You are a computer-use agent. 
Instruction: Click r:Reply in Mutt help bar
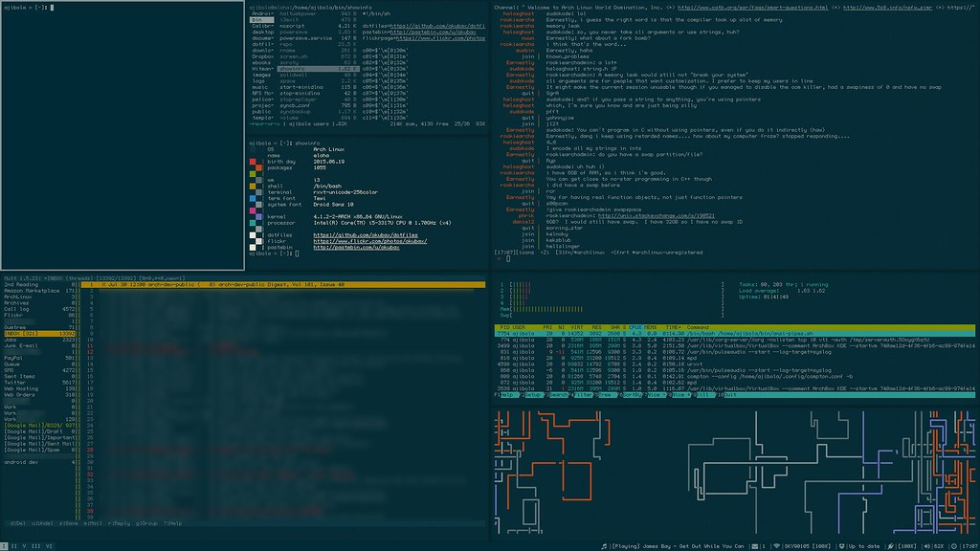tap(119, 523)
